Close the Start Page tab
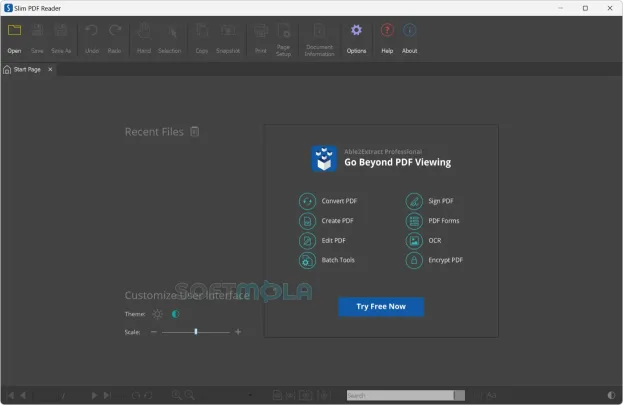The height and width of the screenshot is (405, 623). [50, 70]
